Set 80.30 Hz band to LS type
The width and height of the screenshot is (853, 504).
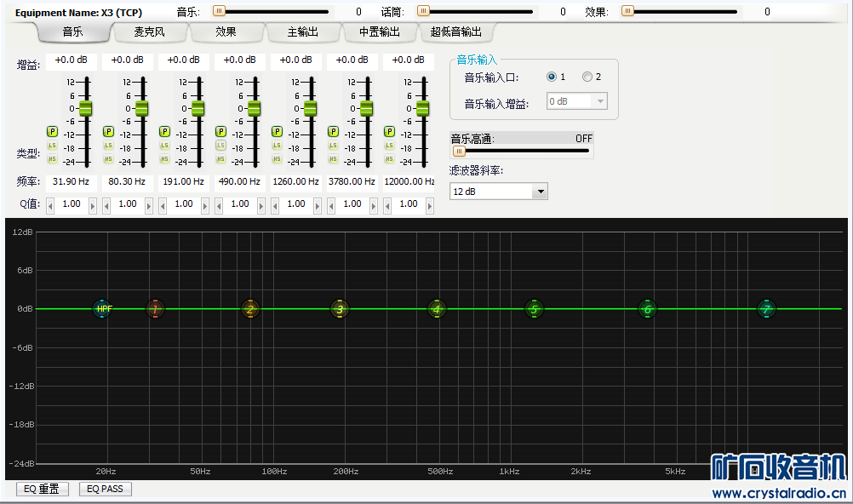[x=108, y=146]
